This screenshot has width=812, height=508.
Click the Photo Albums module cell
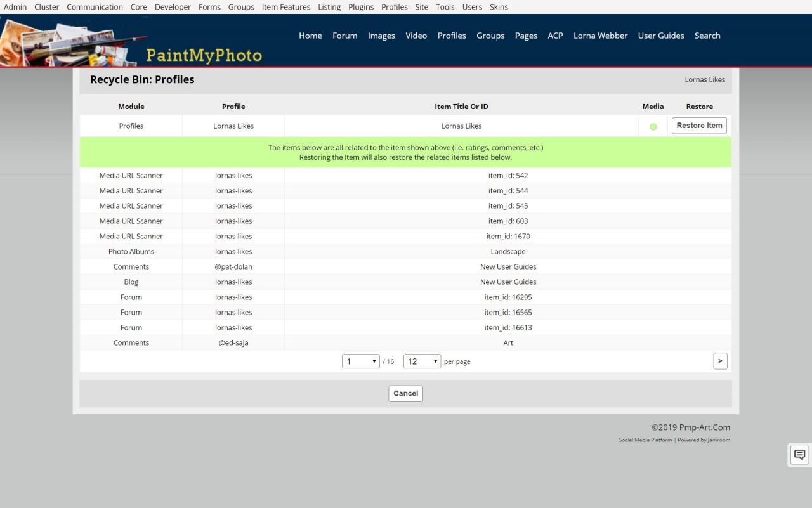pyautogui.click(x=131, y=252)
